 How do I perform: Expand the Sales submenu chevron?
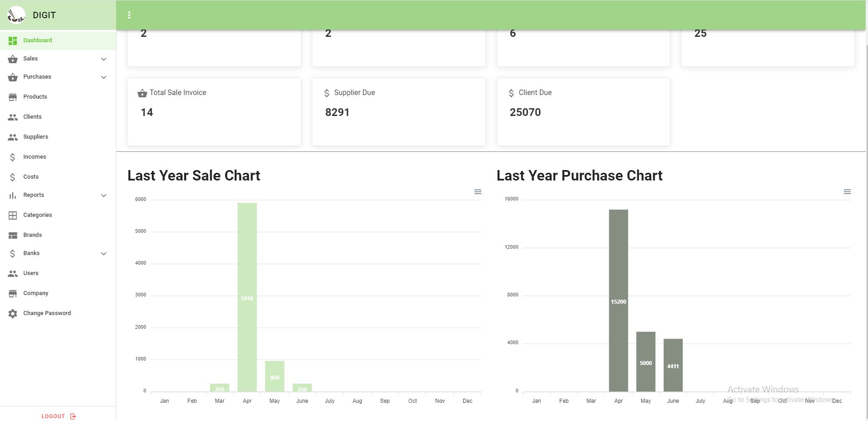tap(104, 59)
